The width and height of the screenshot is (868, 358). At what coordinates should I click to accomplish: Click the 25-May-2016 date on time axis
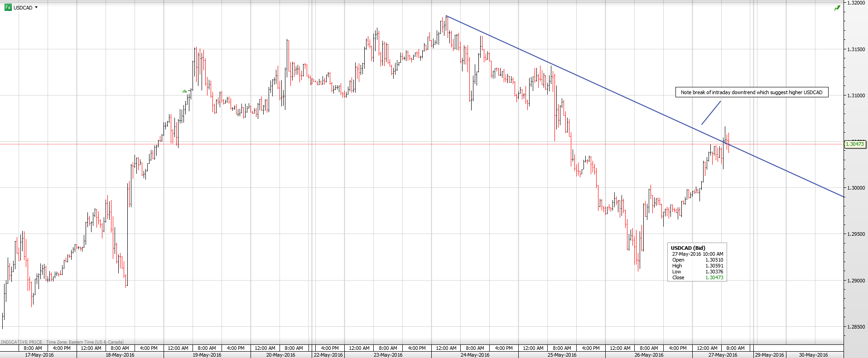pyautogui.click(x=562, y=355)
